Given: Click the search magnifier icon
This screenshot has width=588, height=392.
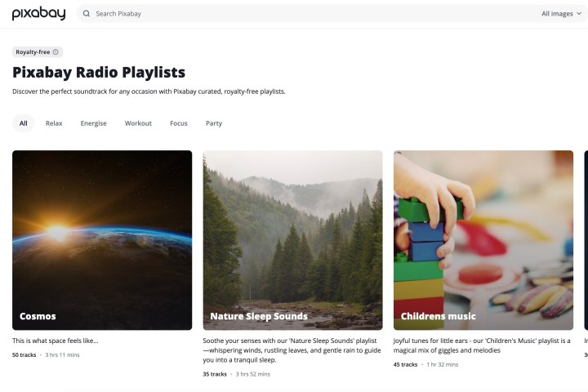Looking at the screenshot, I should coord(87,14).
